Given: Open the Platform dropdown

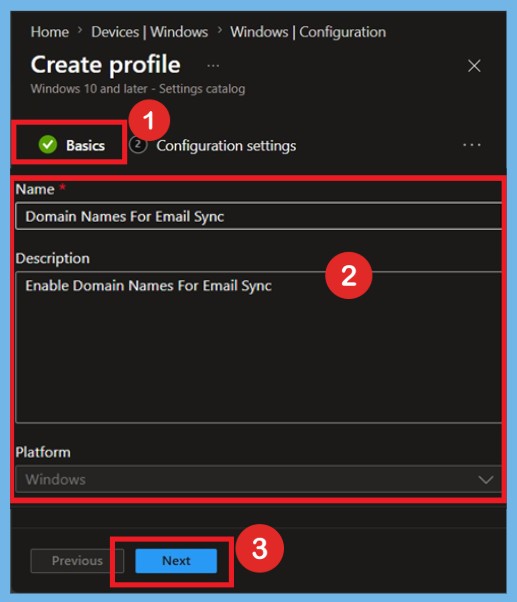Looking at the screenshot, I should (259, 479).
